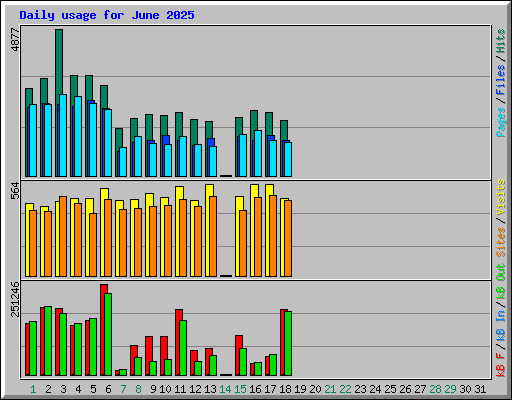Click day 3 on the date axis

(63, 389)
